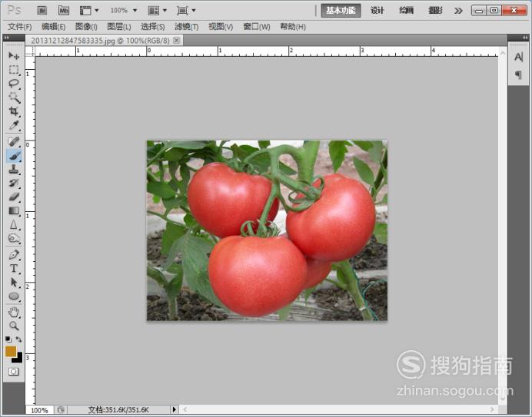This screenshot has width=532, height=417.
Task: Open the View Extras dropdown
Action: tap(89, 11)
